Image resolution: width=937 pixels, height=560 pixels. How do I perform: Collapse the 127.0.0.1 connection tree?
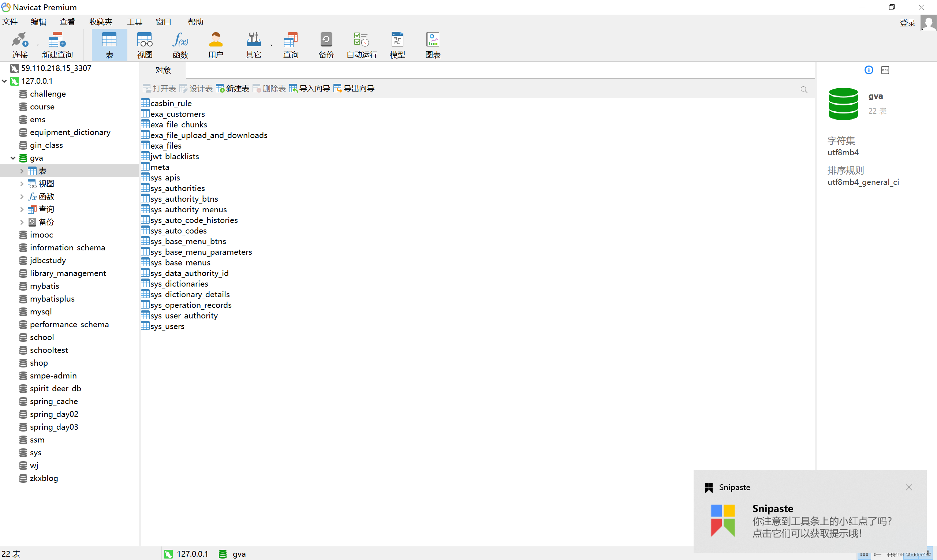coord(4,81)
